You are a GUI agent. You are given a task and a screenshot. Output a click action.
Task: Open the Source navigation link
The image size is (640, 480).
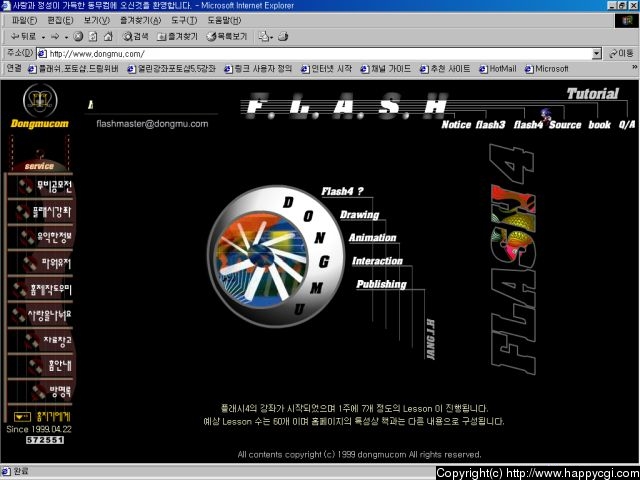(x=565, y=124)
